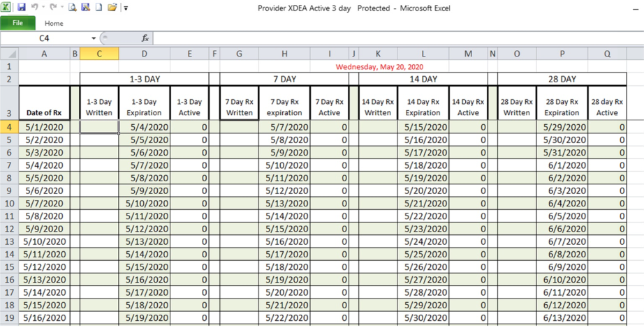Create a new blank workbook
The height and width of the screenshot is (330, 644).
click(98, 8)
